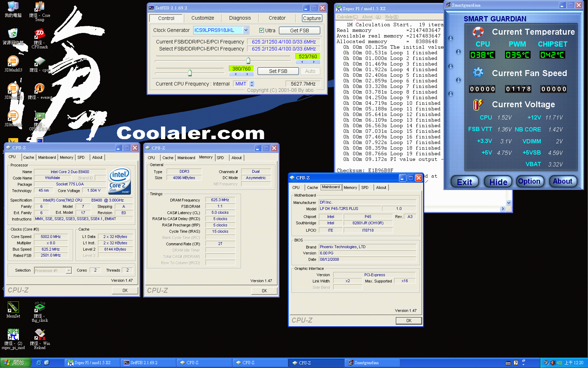Click the About button in Smartguardian
The image size is (588, 368).
pyautogui.click(x=563, y=181)
